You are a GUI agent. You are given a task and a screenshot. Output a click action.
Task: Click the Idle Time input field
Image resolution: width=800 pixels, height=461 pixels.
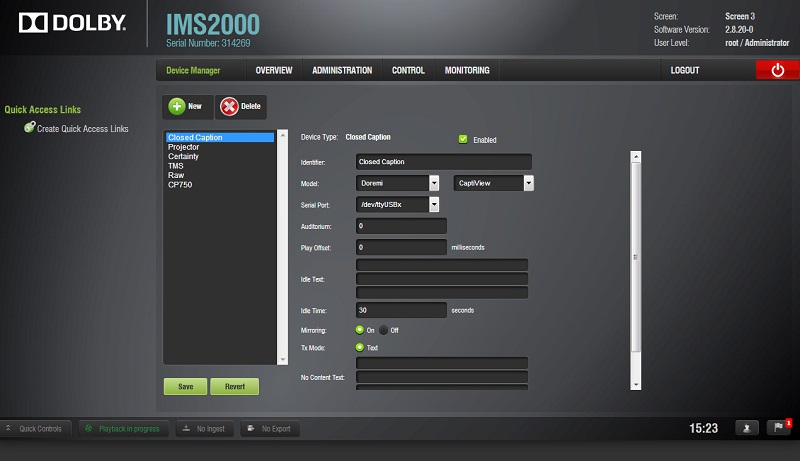pos(402,310)
